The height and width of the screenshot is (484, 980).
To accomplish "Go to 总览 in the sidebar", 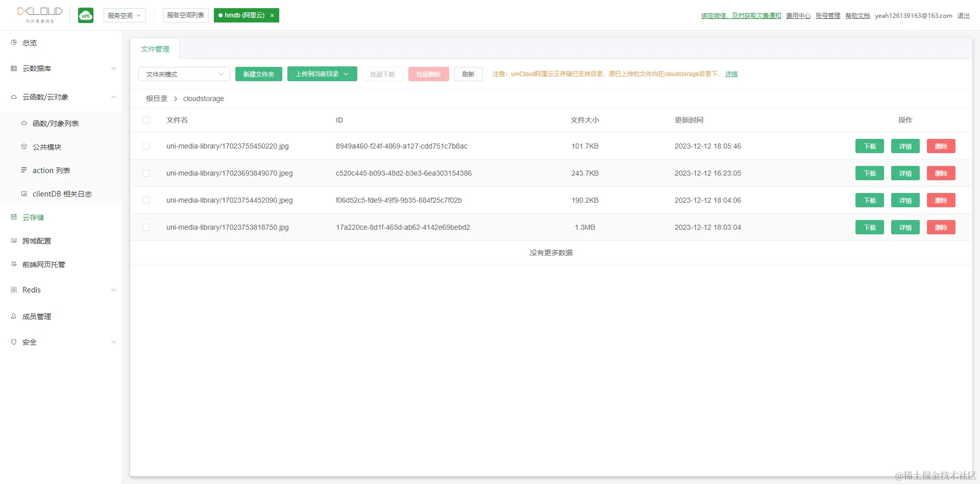I will (x=30, y=43).
